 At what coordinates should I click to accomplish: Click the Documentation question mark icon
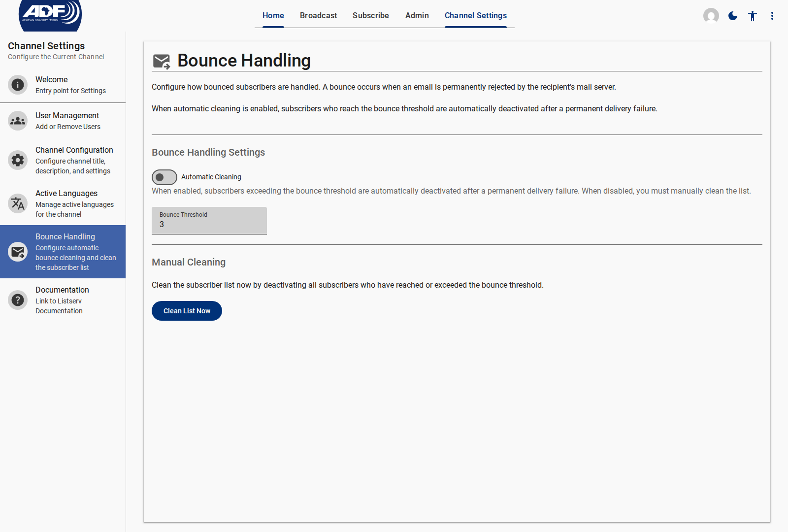(18, 300)
